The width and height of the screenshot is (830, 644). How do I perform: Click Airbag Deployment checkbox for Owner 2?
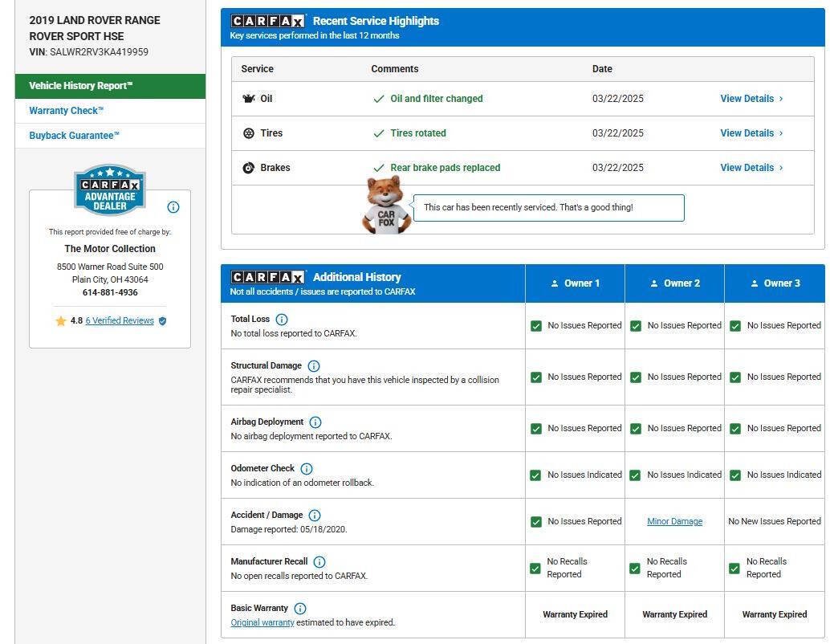(636, 429)
